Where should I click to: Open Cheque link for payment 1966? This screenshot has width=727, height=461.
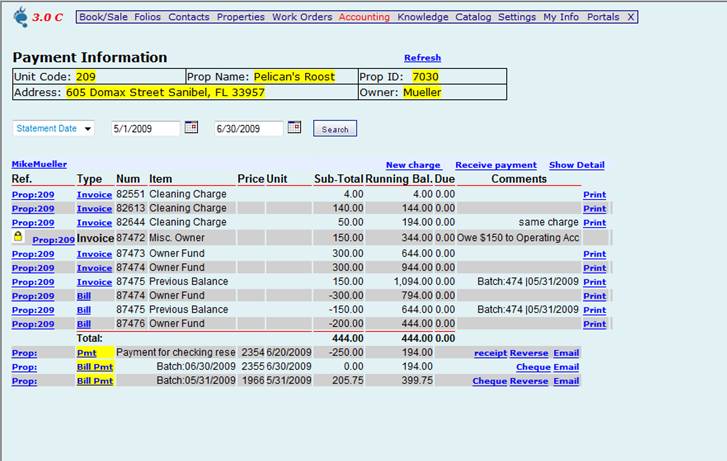tap(490, 381)
